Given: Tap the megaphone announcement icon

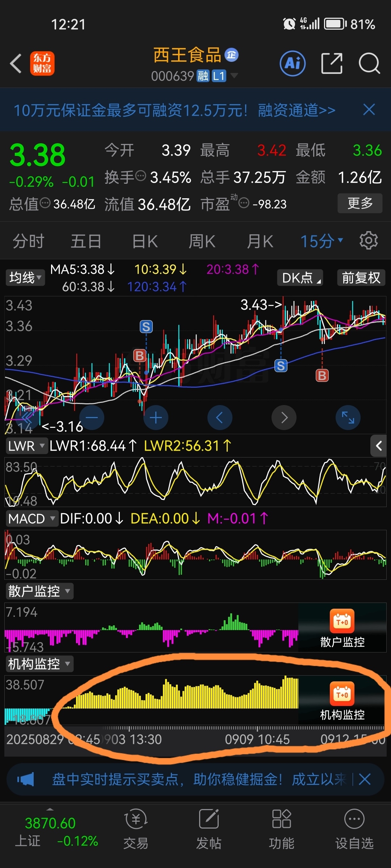Looking at the screenshot, I should (x=26, y=779).
